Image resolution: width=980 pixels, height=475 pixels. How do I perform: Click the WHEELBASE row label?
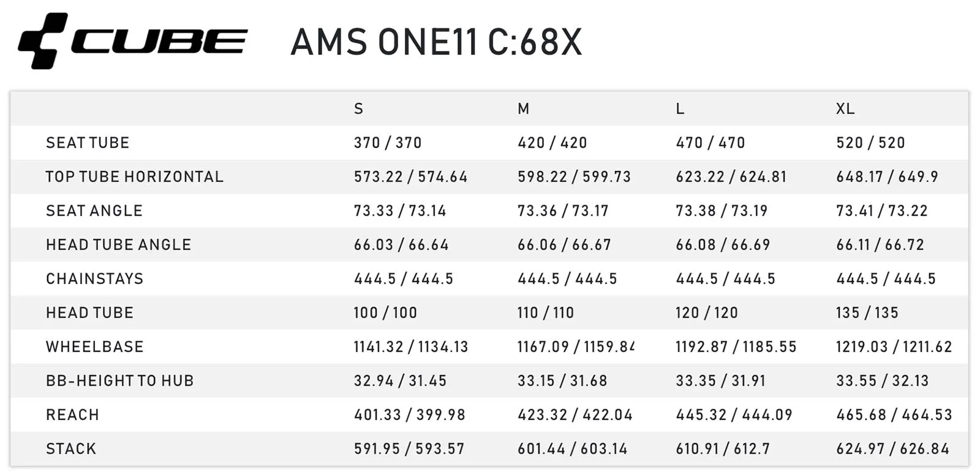coord(95,347)
